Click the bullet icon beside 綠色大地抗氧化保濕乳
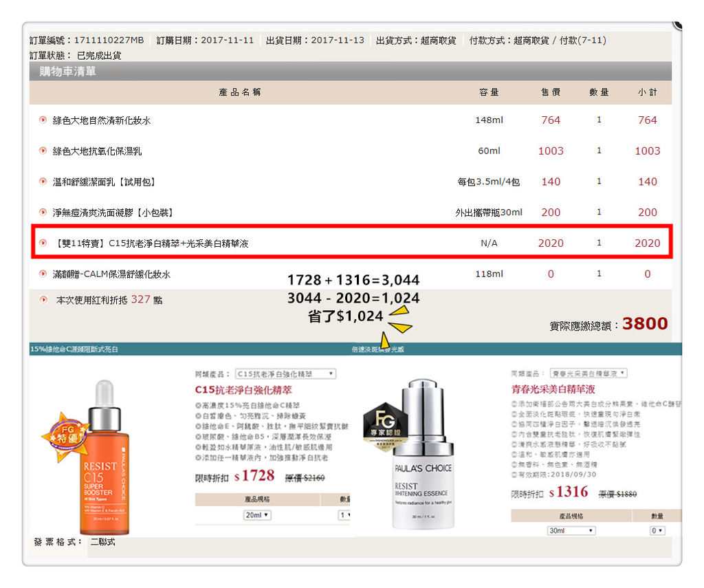 (43, 151)
